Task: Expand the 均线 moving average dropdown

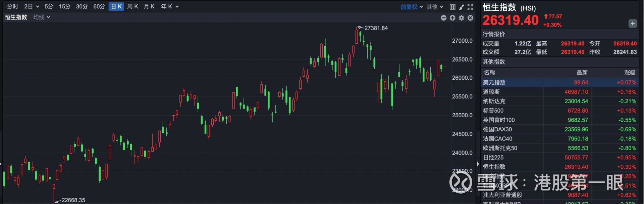Action: pos(42,17)
